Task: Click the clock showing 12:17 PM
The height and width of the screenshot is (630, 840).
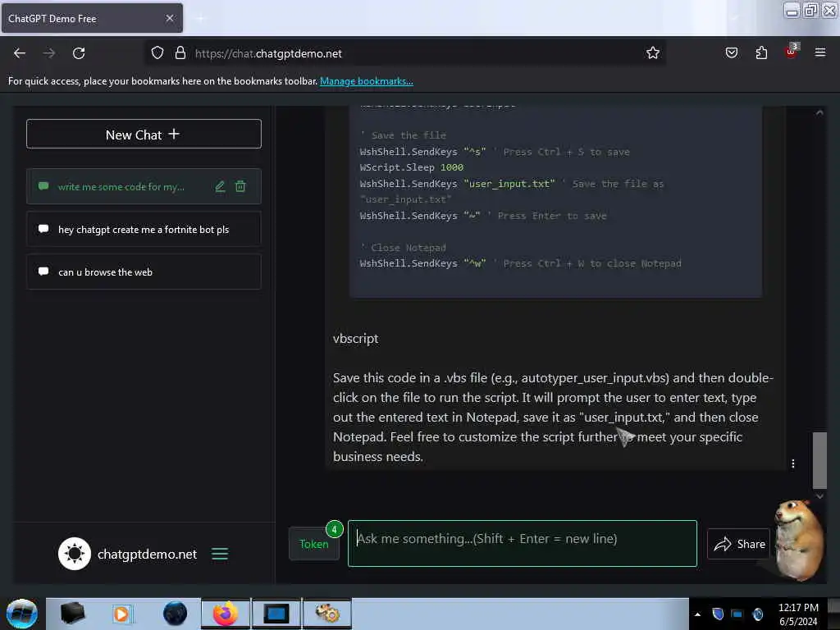Action: click(x=798, y=608)
